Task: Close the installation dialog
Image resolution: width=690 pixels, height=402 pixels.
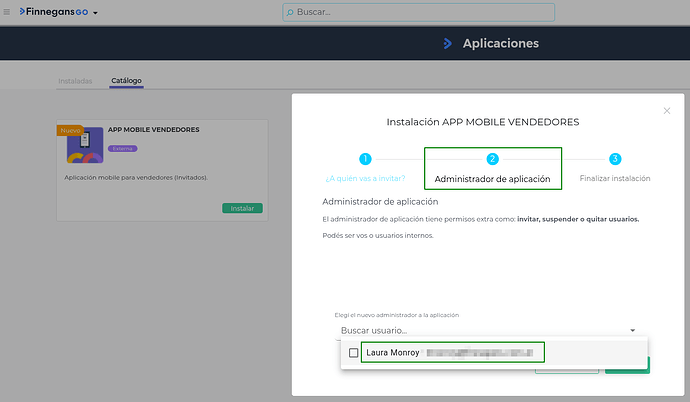Action: [x=667, y=111]
